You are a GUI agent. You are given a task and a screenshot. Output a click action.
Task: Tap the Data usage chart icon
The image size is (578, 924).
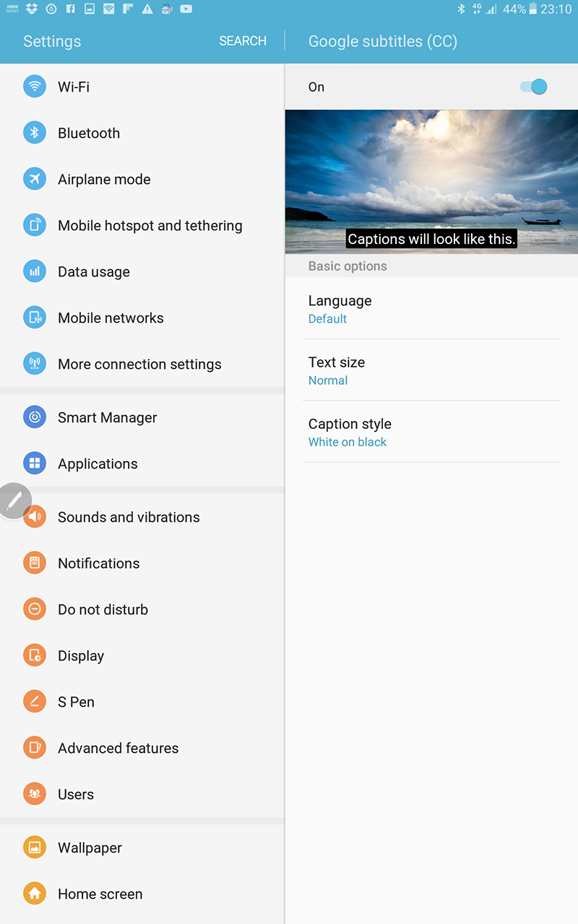tap(35, 271)
